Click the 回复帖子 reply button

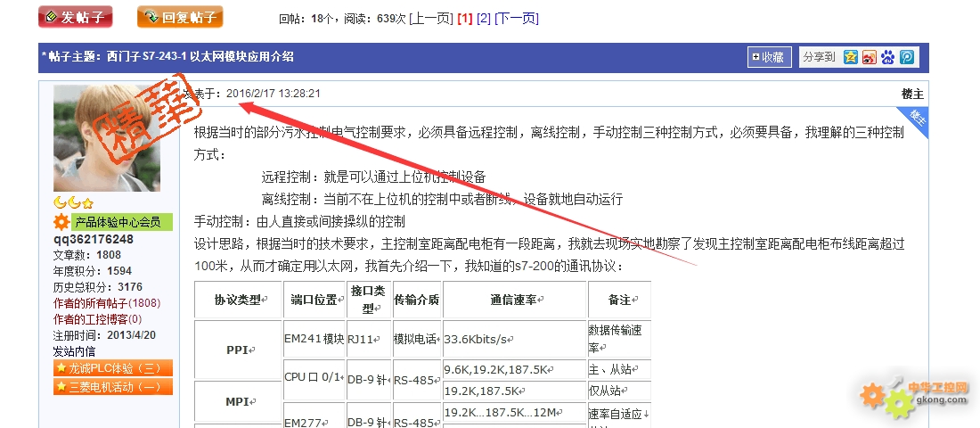180,17
